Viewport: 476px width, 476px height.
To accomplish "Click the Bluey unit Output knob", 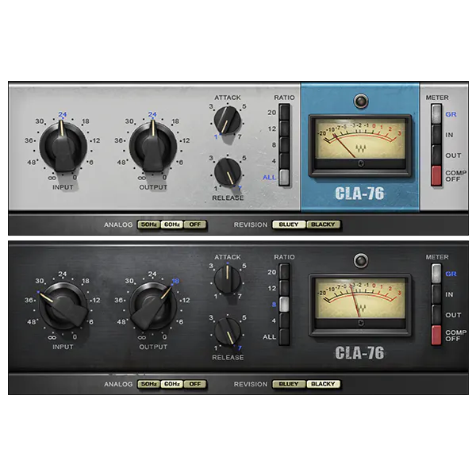I will [152, 147].
